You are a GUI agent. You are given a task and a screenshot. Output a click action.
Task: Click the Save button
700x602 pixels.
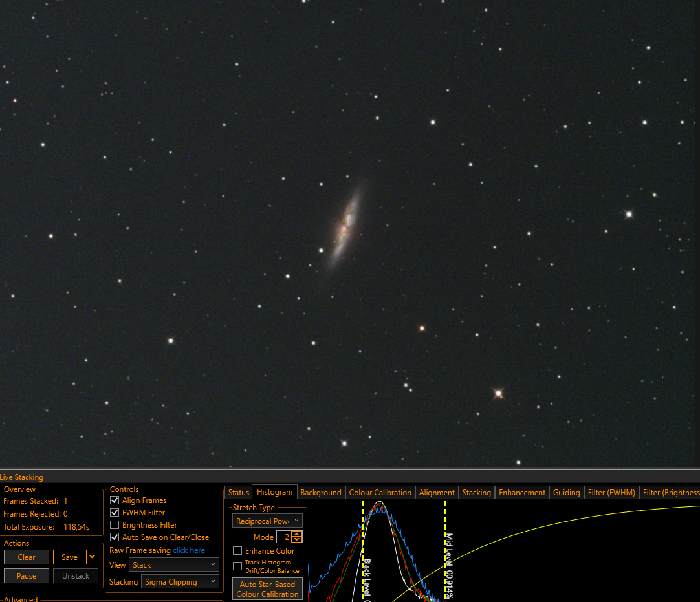pyautogui.click(x=70, y=557)
